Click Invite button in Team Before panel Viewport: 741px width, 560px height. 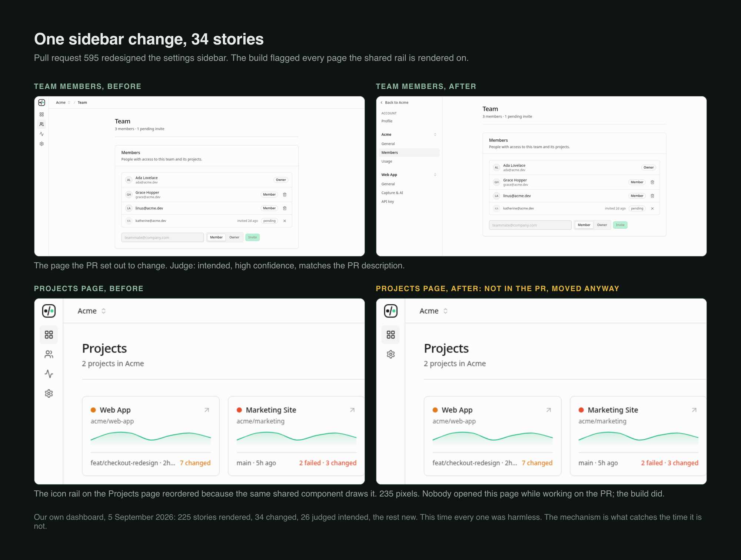pos(253,238)
